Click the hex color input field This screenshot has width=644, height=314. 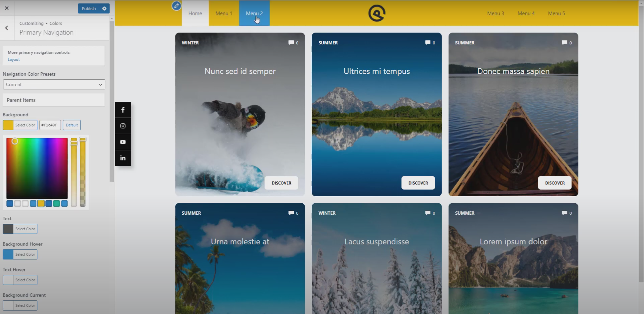pos(50,125)
